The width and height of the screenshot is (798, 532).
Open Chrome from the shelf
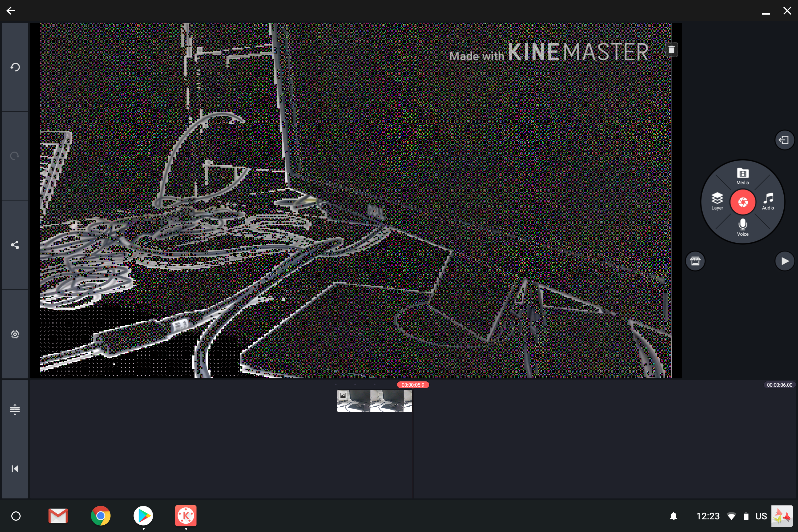100,516
